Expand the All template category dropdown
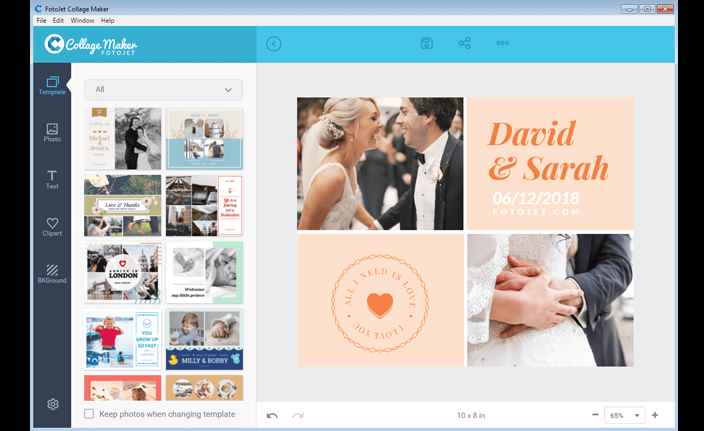The width and height of the screenshot is (704, 431). (x=163, y=90)
